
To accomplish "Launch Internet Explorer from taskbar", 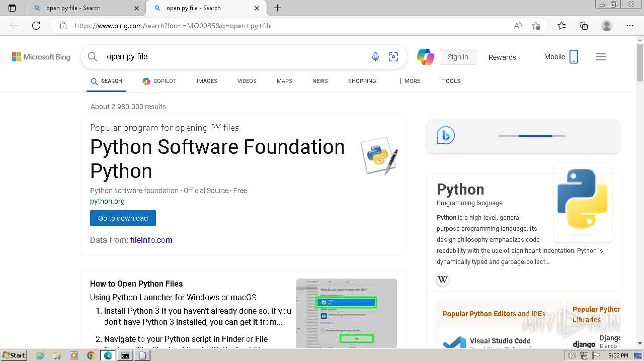I will [40, 355].
